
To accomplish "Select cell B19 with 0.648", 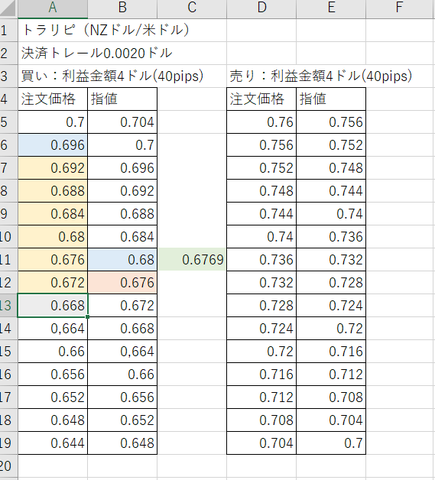I will (122, 443).
